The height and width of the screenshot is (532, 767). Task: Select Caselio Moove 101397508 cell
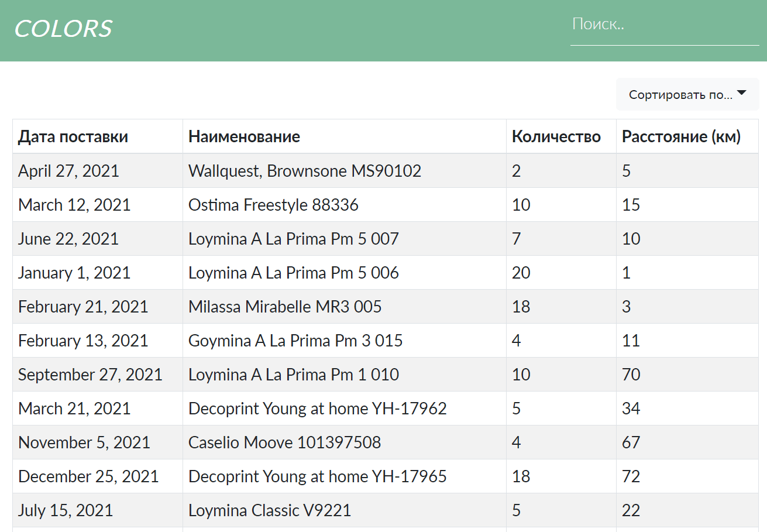click(x=345, y=442)
